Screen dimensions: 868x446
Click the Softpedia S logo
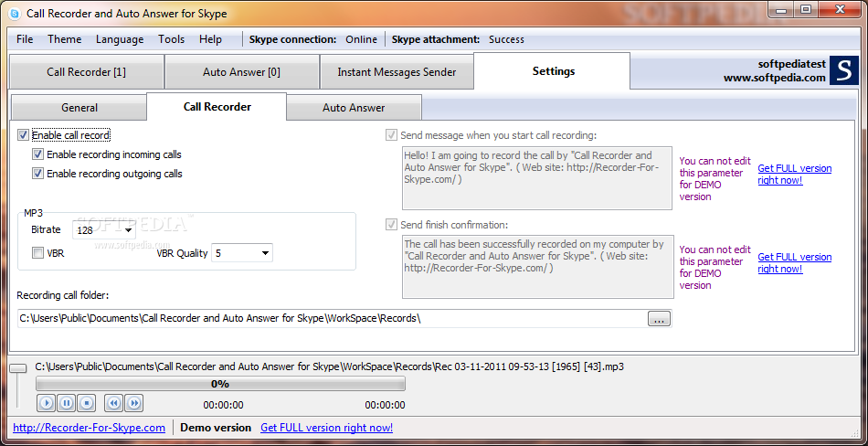844,71
